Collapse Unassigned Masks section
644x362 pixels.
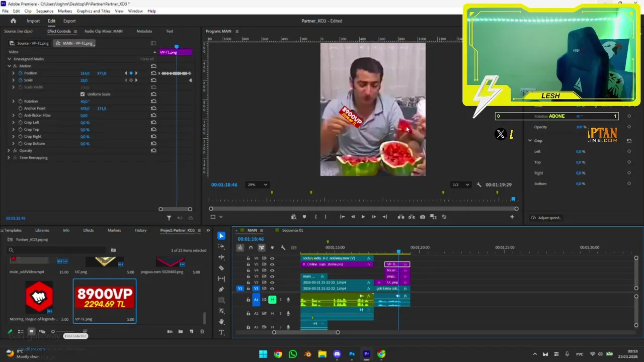click(9, 59)
